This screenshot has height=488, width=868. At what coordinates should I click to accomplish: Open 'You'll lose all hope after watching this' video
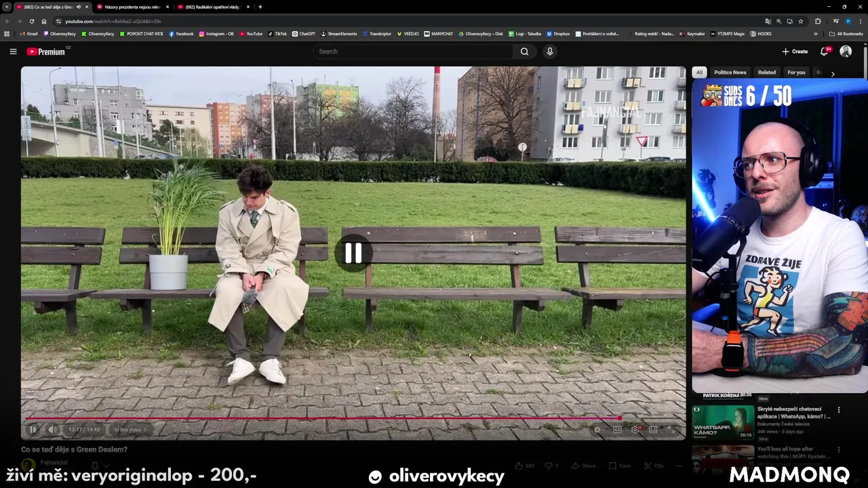click(793, 452)
